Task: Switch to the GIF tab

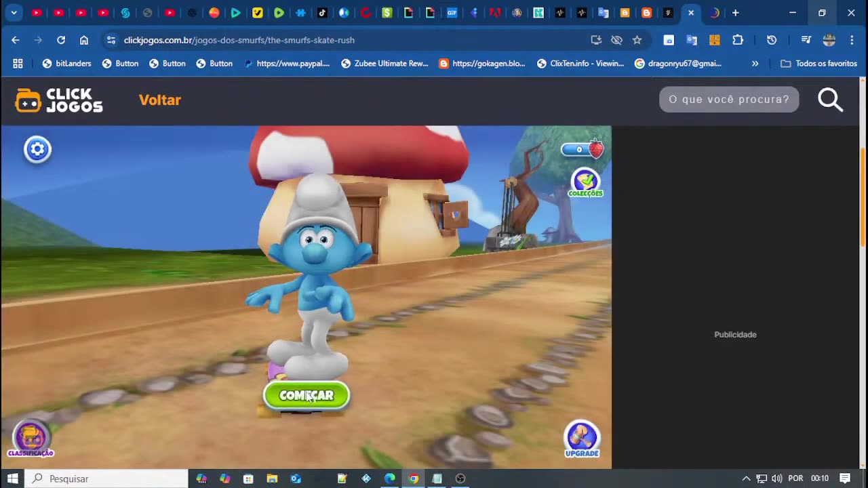Action: (452, 13)
